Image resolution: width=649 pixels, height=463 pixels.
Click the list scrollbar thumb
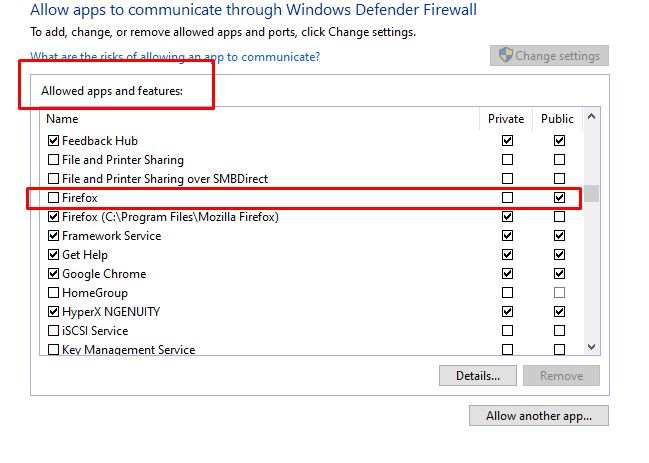point(591,193)
